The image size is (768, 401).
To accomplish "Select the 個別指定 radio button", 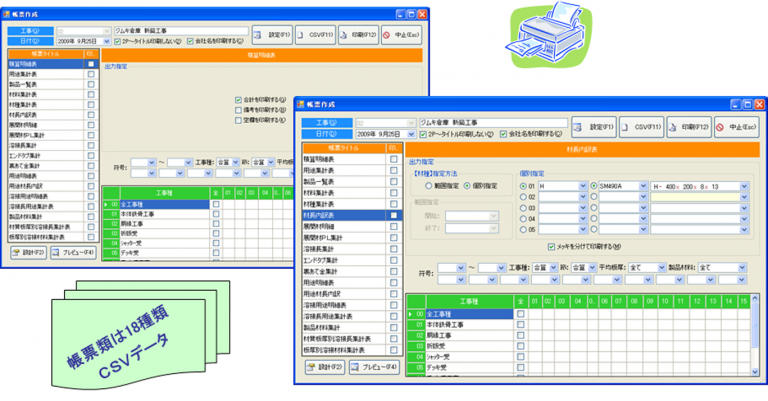I will (x=467, y=186).
